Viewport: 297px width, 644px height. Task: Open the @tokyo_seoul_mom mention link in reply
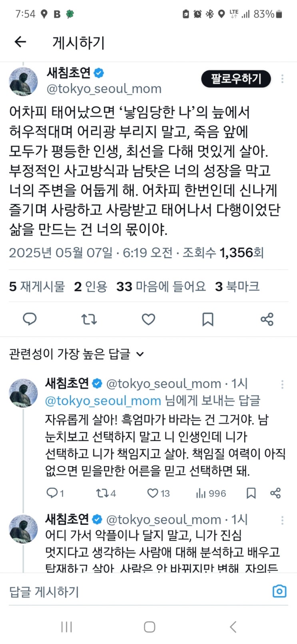point(103,400)
